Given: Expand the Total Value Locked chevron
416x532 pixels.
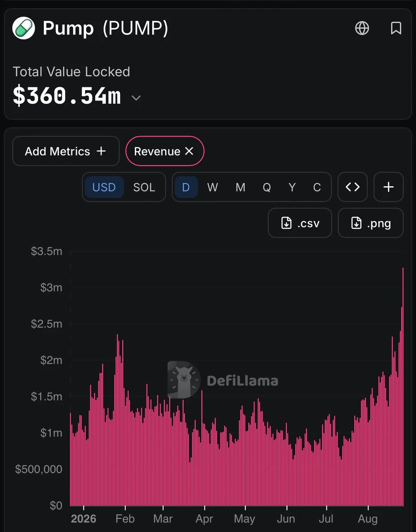Looking at the screenshot, I should click(136, 98).
